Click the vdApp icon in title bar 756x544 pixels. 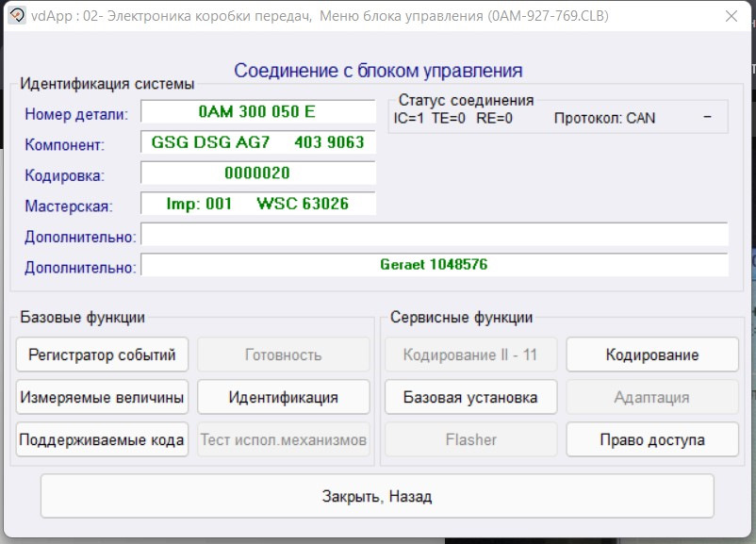tap(16, 16)
